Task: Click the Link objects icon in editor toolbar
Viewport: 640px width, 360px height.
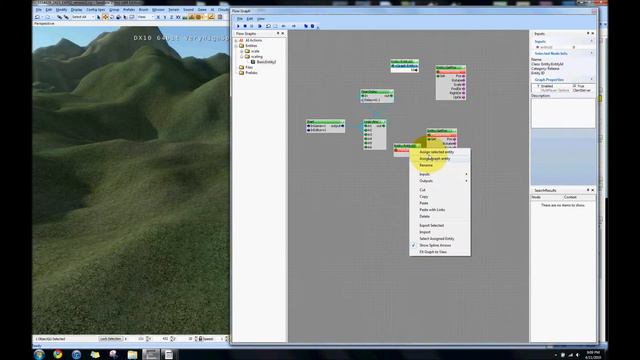Action: (60, 17)
